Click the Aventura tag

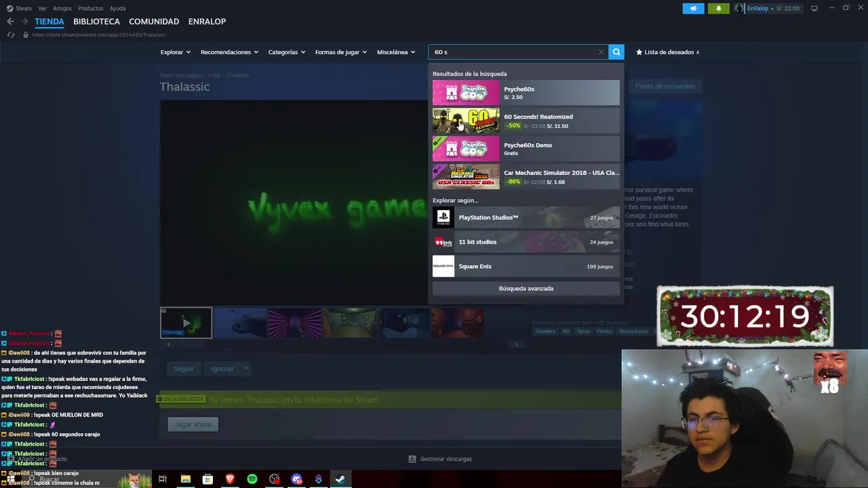pos(545,331)
